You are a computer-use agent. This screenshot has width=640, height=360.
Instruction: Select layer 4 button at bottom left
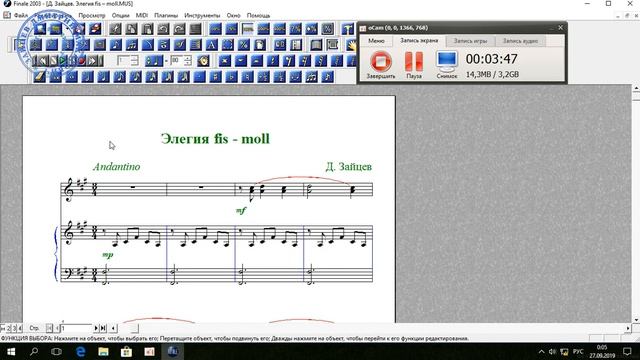pos(20,328)
